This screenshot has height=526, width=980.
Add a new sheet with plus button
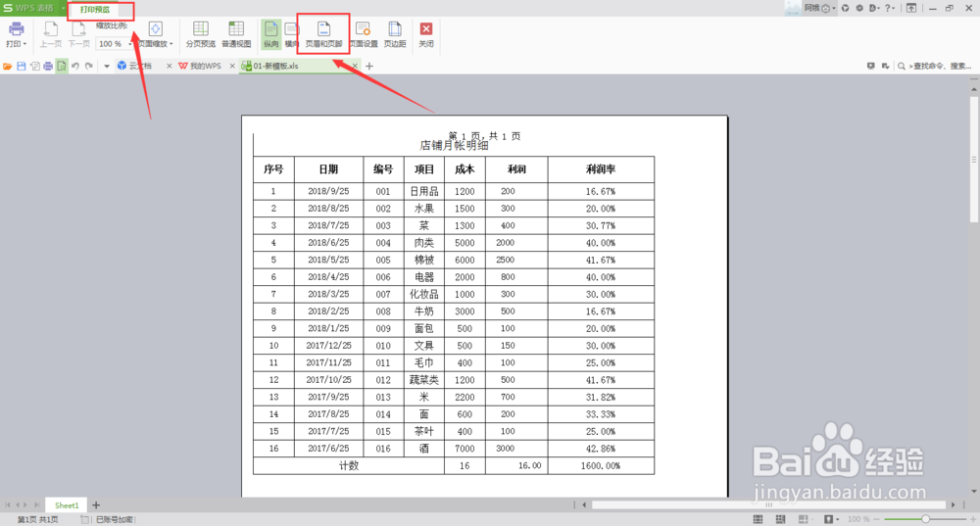point(96,505)
